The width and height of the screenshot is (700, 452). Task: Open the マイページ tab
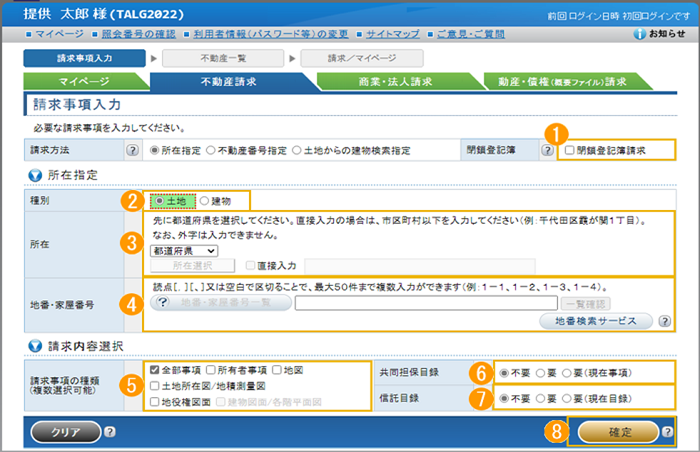coord(84,82)
